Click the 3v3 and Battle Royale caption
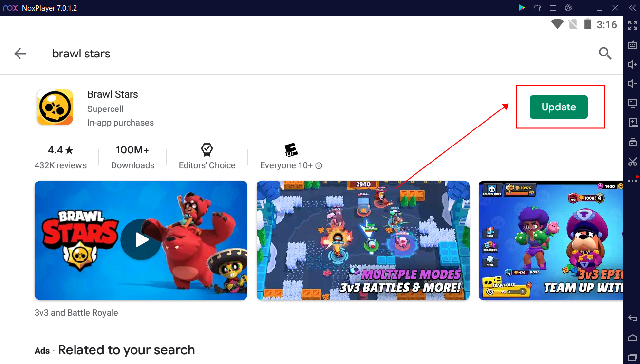The height and width of the screenshot is (364, 640). [x=76, y=313]
